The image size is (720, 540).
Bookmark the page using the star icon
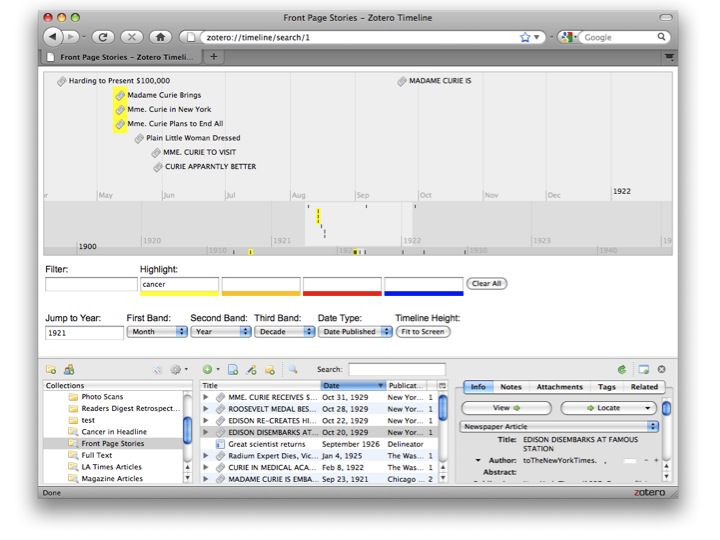(525, 37)
